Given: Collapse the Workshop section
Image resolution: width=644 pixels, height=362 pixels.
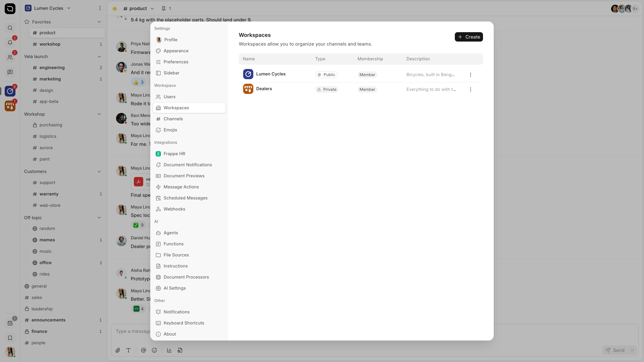Looking at the screenshot, I should [99, 114].
